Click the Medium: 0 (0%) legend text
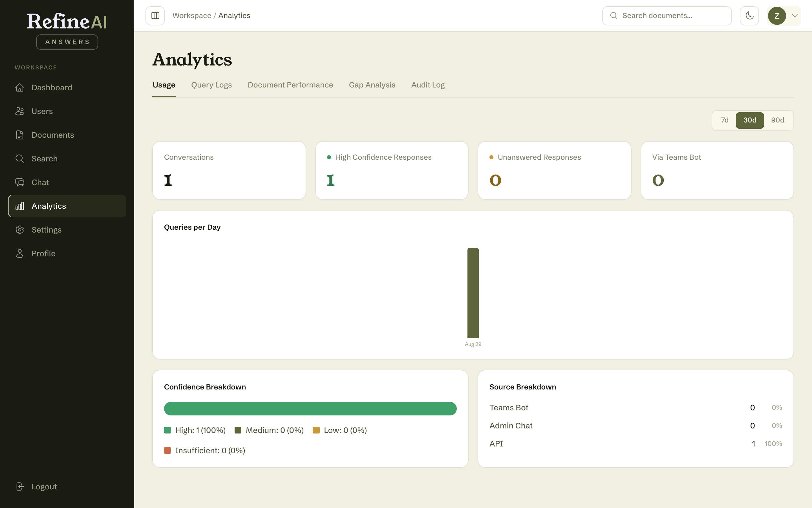Image resolution: width=812 pixels, height=508 pixels. coord(274,430)
